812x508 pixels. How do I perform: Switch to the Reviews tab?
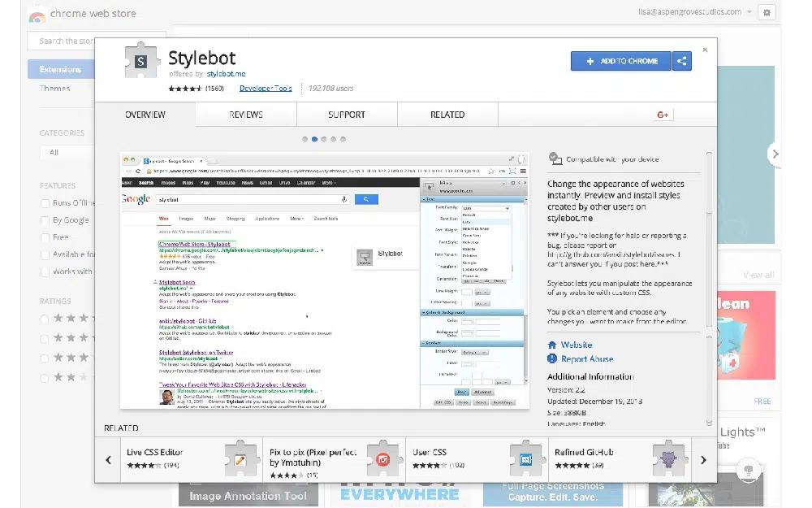[x=246, y=115]
